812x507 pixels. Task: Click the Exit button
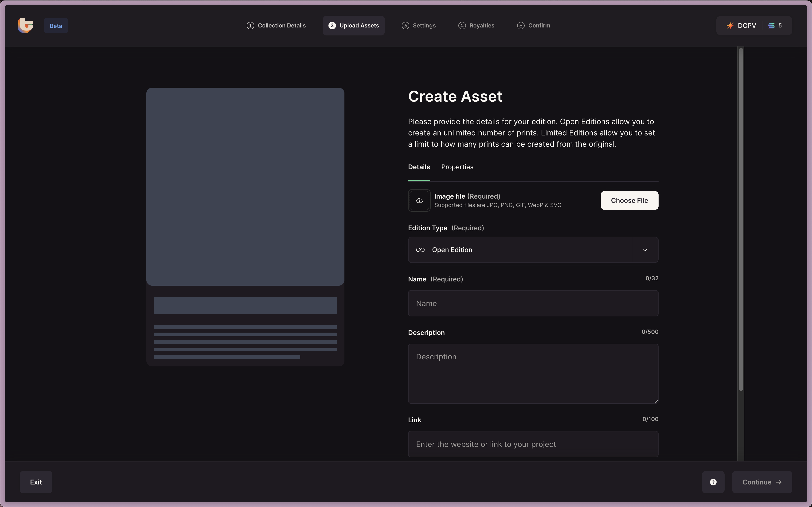[36, 482]
